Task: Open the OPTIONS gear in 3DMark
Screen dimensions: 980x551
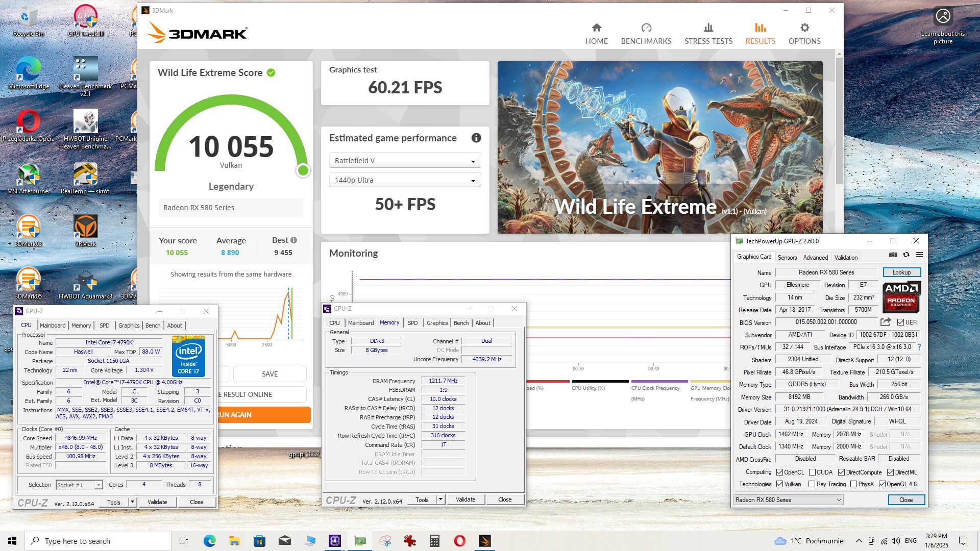Action: click(804, 28)
